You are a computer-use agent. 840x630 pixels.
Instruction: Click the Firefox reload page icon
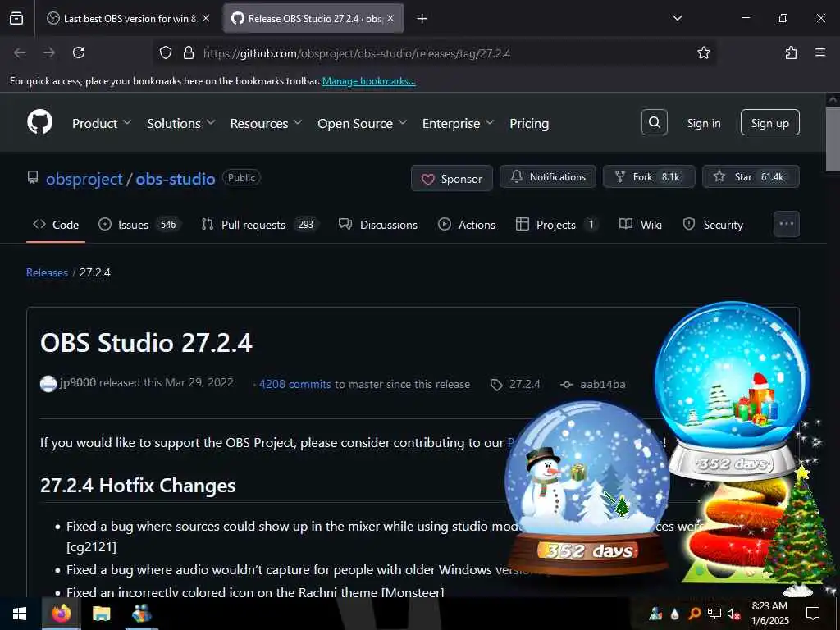(79, 52)
